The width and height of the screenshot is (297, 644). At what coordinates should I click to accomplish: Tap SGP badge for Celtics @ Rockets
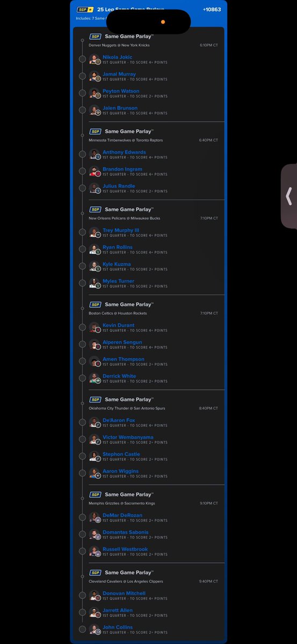[x=95, y=305]
